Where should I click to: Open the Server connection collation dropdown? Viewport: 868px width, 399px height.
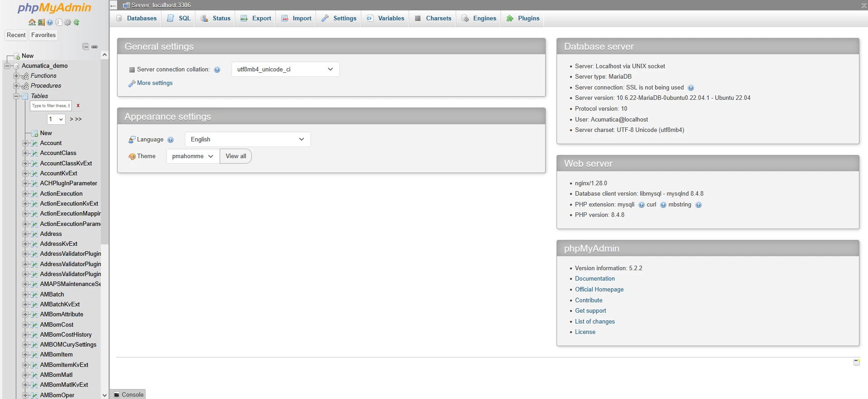(x=285, y=69)
